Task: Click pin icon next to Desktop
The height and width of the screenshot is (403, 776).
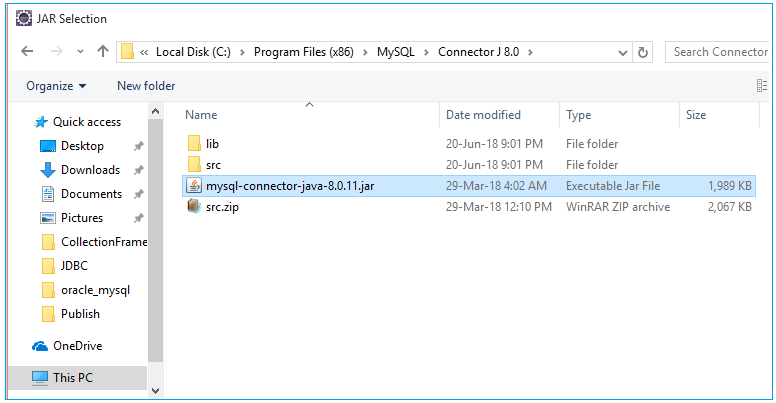Action: (139, 146)
